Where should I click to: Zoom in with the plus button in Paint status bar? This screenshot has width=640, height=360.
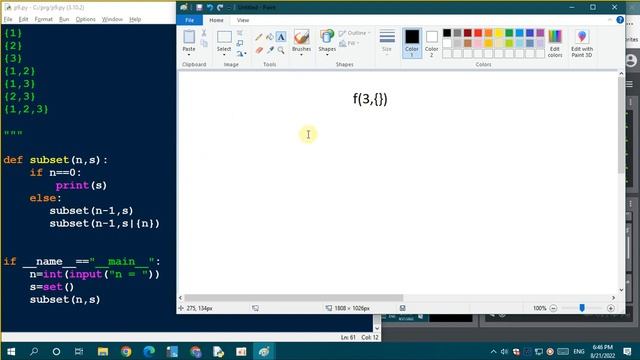point(611,309)
